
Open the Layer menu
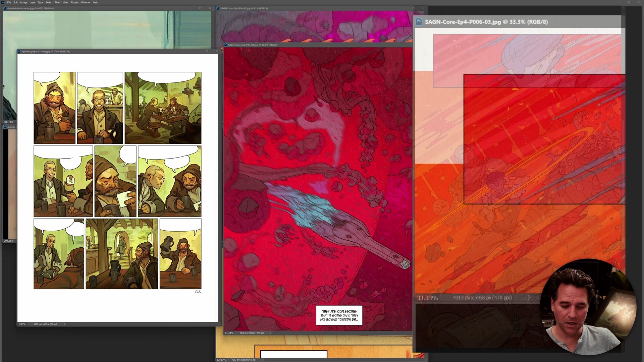pyautogui.click(x=33, y=2)
